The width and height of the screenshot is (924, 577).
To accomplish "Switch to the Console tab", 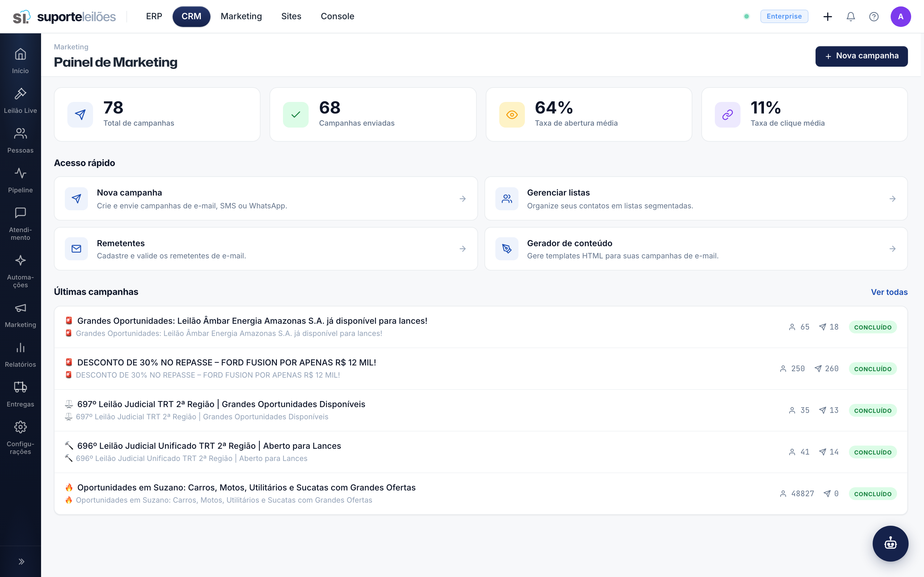I will [337, 16].
